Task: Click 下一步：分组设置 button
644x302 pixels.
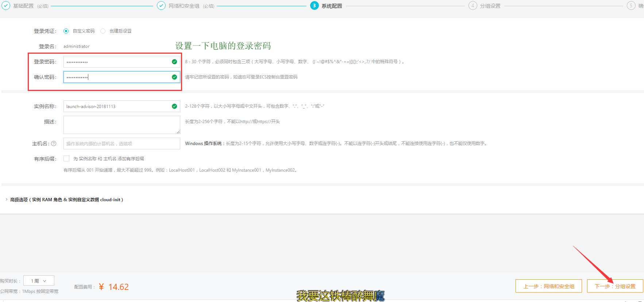Action: [615, 286]
